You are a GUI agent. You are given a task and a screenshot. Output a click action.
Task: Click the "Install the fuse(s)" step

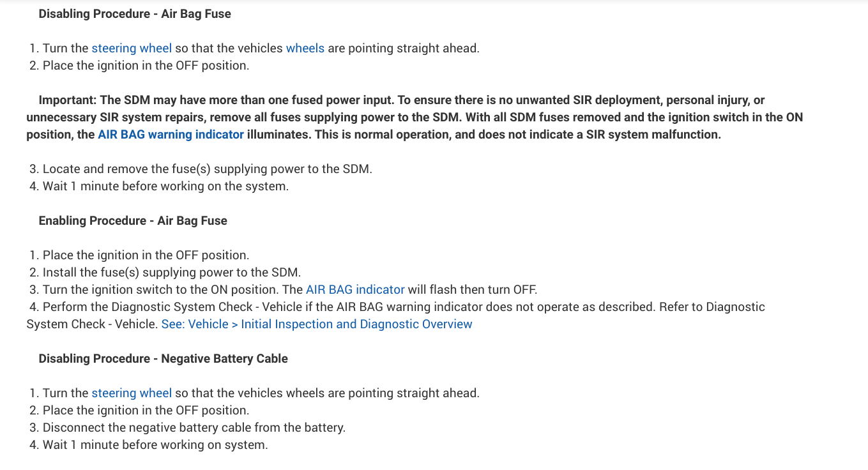[171, 272]
